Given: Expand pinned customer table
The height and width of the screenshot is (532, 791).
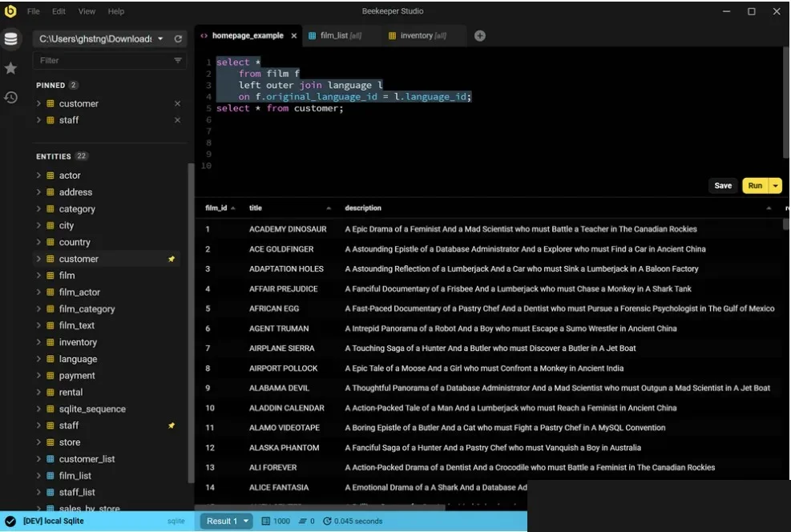Looking at the screenshot, I should click(x=38, y=103).
